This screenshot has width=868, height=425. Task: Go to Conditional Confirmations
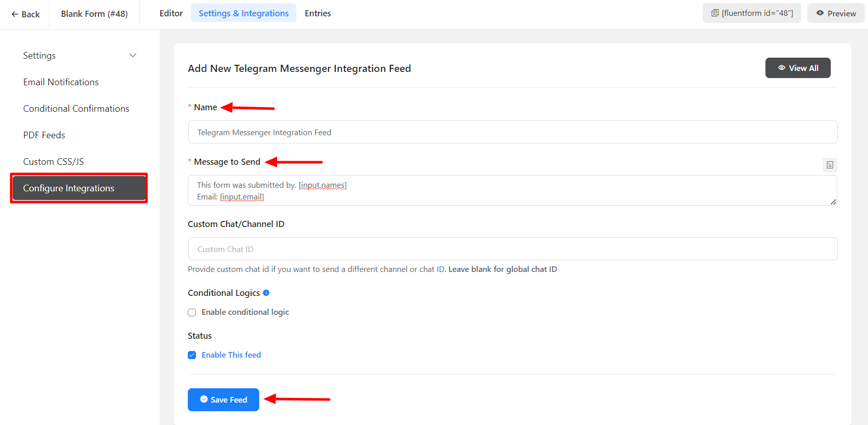click(76, 109)
